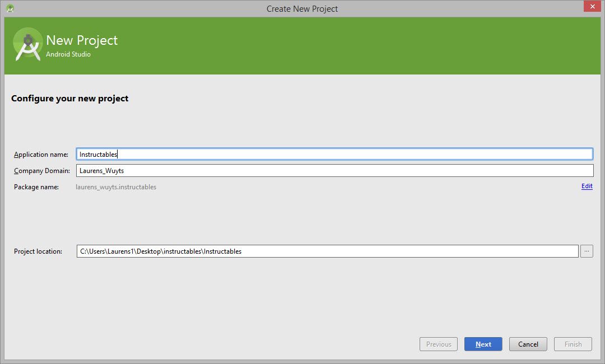Click the New Project banner title

click(81, 40)
